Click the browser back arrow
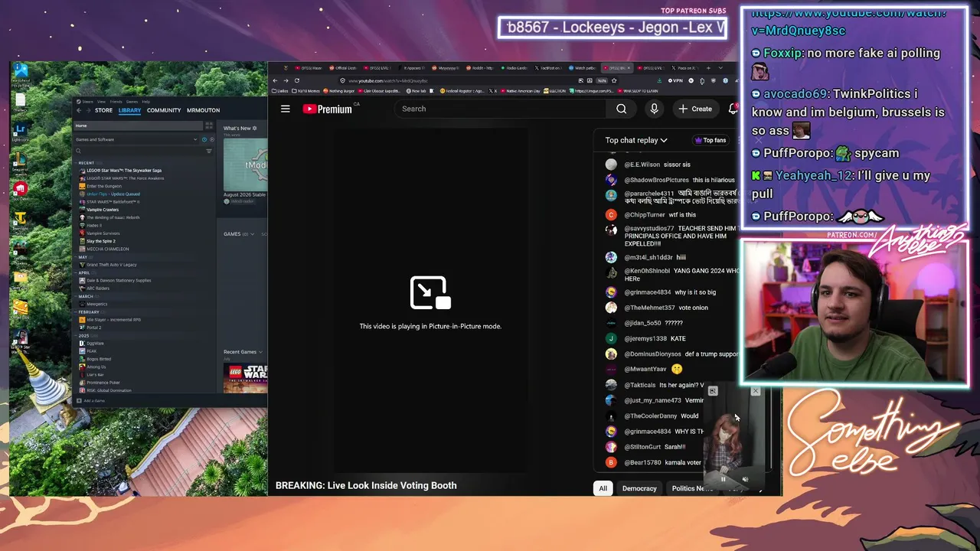The height and width of the screenshot is (551, 980). pos(276,80)
